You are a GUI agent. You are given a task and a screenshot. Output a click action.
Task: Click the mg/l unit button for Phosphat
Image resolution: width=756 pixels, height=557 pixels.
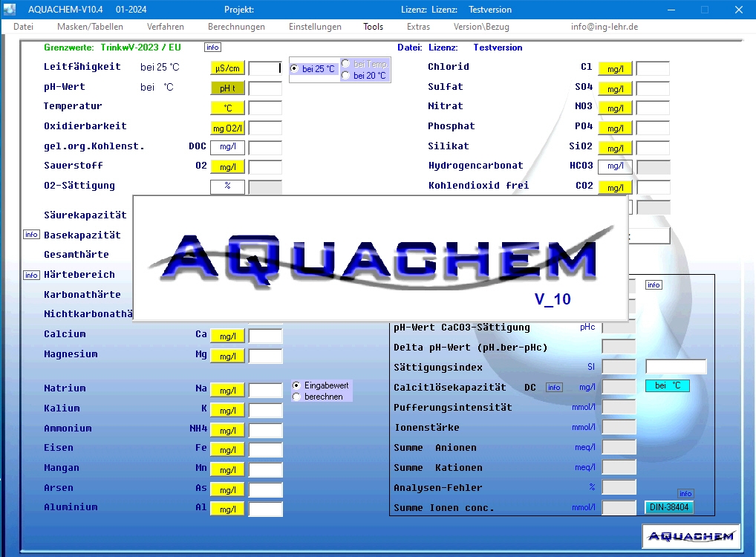[615, 128]
